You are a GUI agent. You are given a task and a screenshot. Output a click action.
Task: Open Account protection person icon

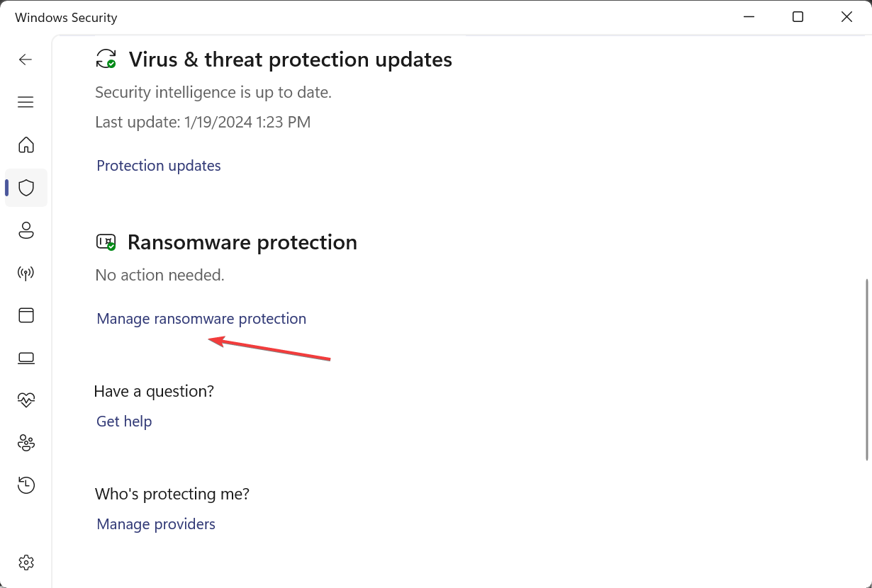click(x=26, y=230)
